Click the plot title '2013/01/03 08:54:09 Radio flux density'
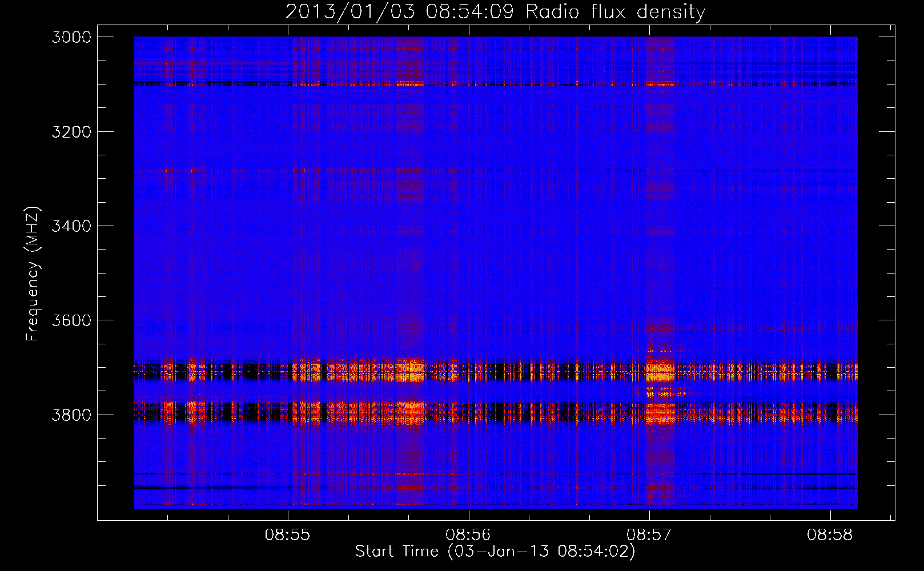Screen dimensions: 924x571 pos(495,11)
